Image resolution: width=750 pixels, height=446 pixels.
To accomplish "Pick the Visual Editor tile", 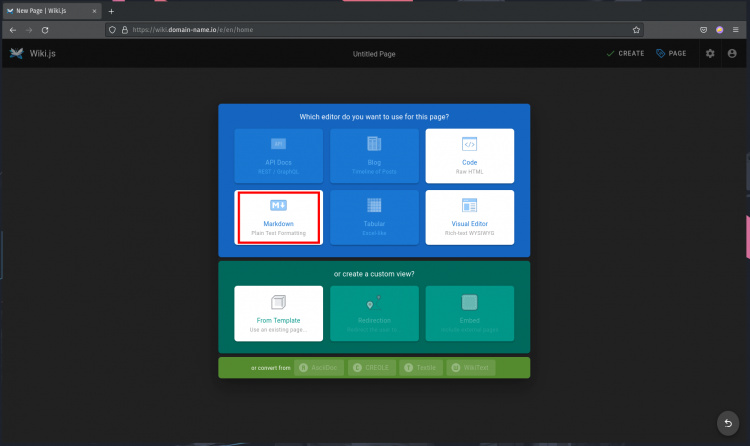I will click(x=469, y=216).
